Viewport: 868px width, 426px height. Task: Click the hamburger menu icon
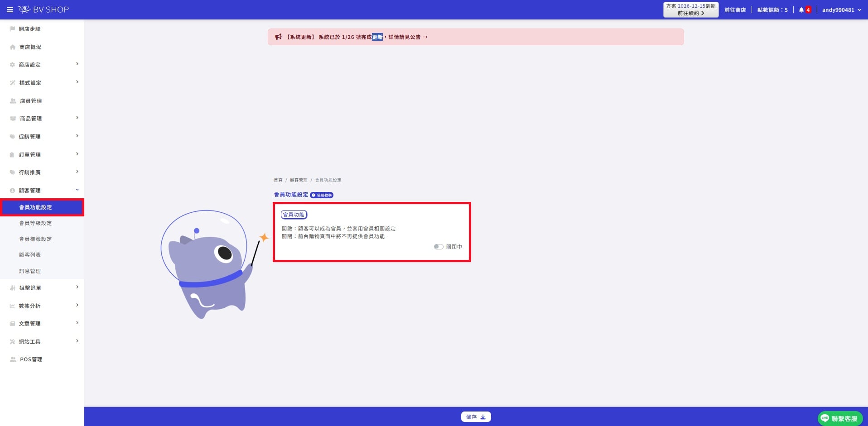point(10,10)
